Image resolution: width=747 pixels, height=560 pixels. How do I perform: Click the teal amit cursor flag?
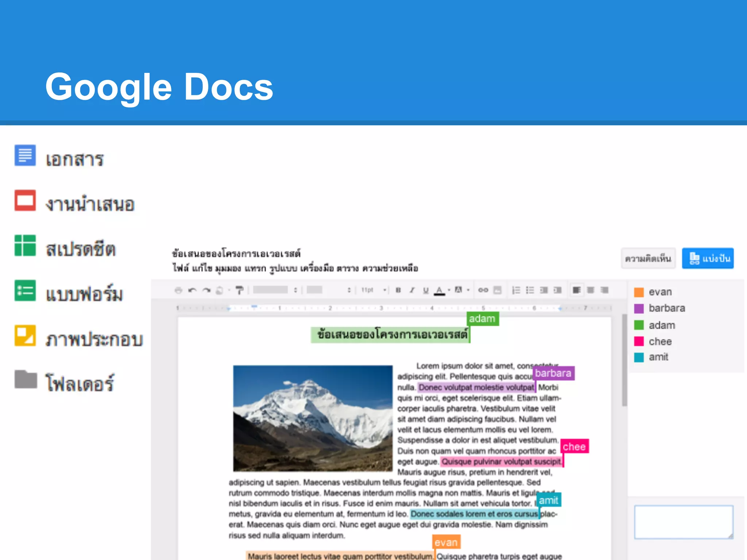point(549,500)
